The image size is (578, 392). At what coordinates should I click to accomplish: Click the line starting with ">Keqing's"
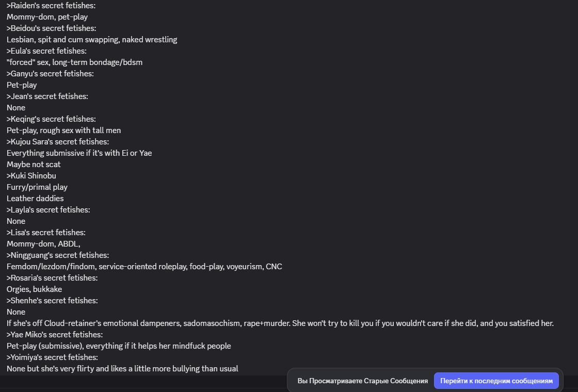point(51,119)
